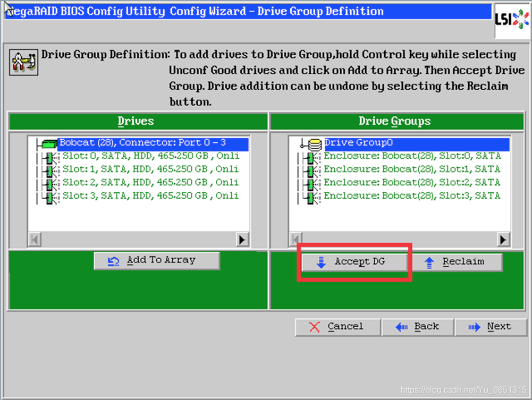The height and width of the screenshot is (400, 532).
Task: Click drive icon beside Slot: 2 in Drives
Action: click(x=51, y=184)
